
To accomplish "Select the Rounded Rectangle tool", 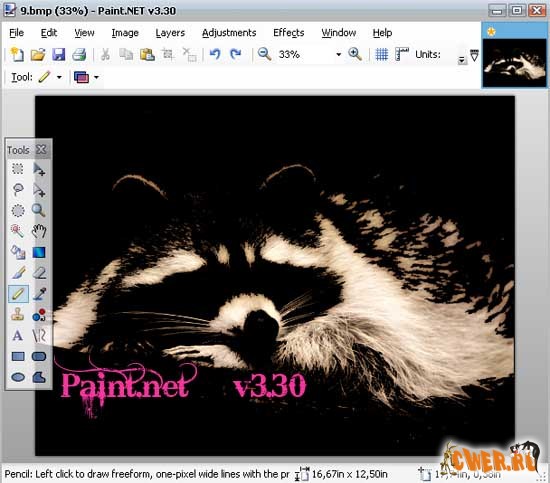I will tap(39, 357).
